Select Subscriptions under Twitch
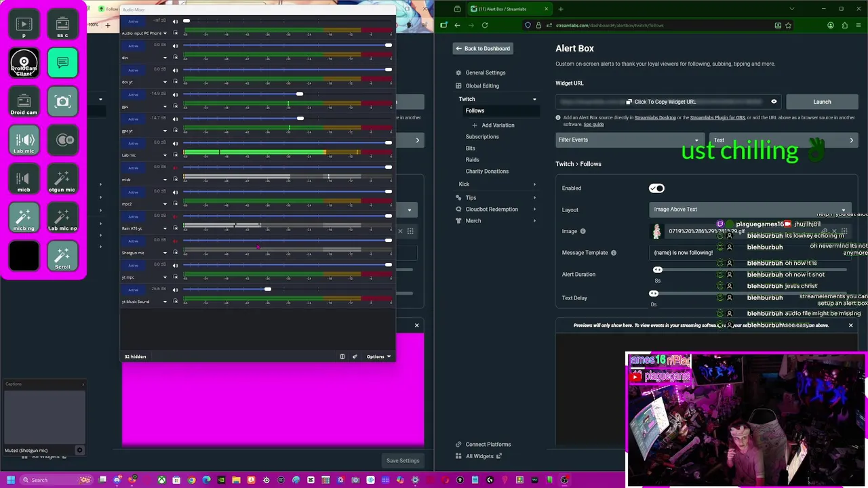 point(482,137)
